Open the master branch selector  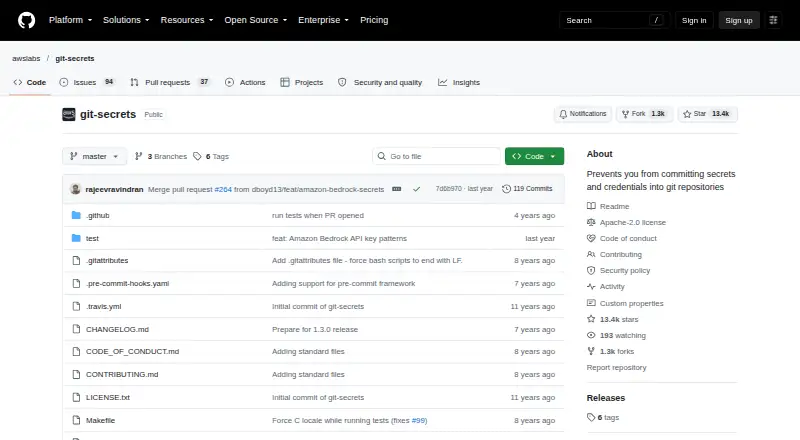click(x=94, y=156)
